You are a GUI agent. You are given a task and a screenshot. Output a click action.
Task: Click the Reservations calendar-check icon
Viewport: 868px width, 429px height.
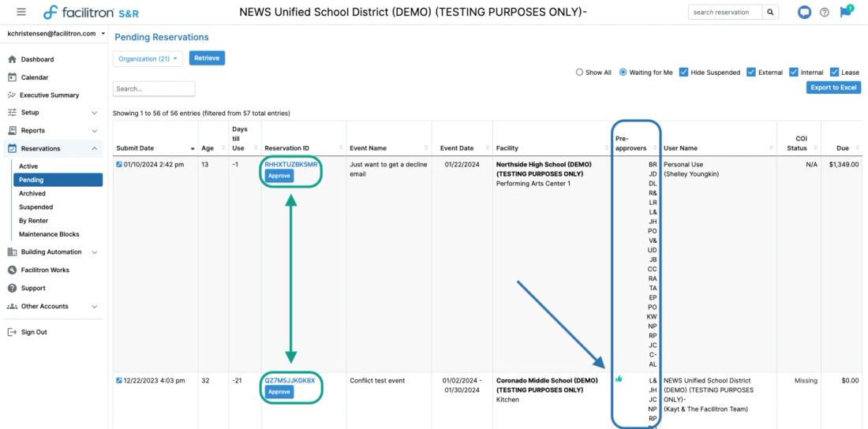12,148
